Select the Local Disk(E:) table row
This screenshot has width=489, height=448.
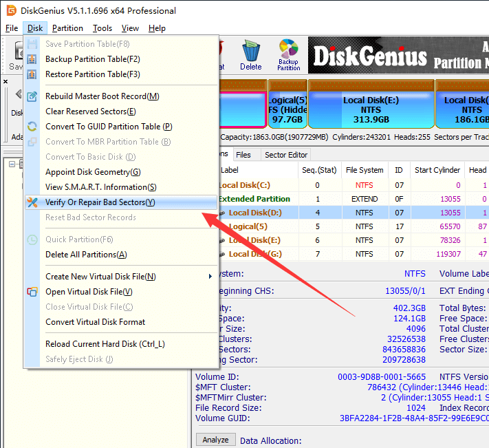354,240
